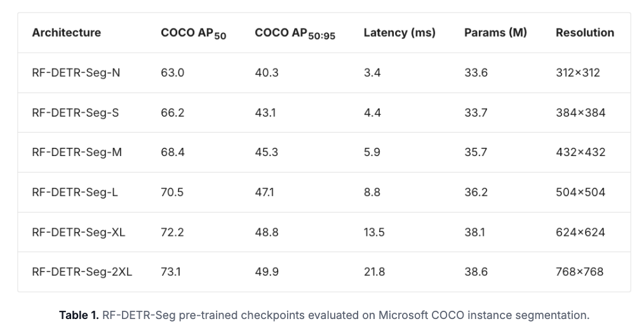Select the RF-DETR-Seg-N row name
This screenshot has width=644, height=326.
click(x=76, y=73)
